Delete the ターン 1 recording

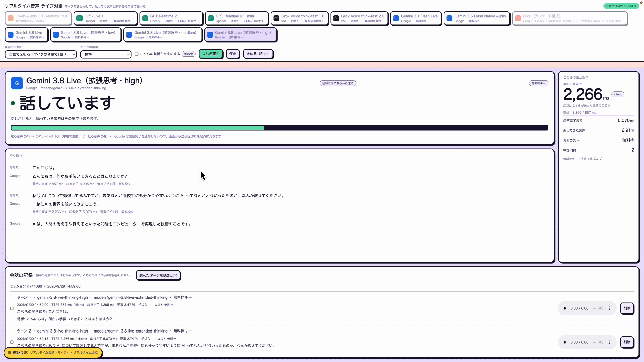pyautogui.click(x=627, y=308)
